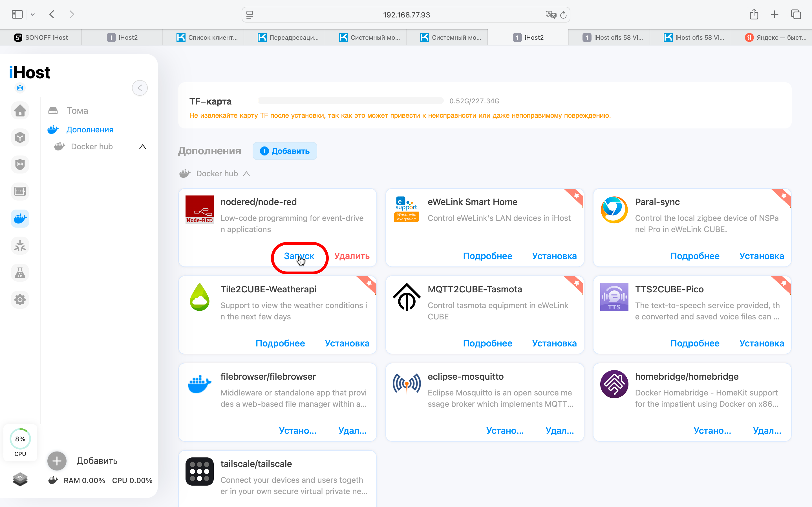Open the settings gear sidebar icon
The width and height of the screenshot is (812, 507).
tap(20, 299)
